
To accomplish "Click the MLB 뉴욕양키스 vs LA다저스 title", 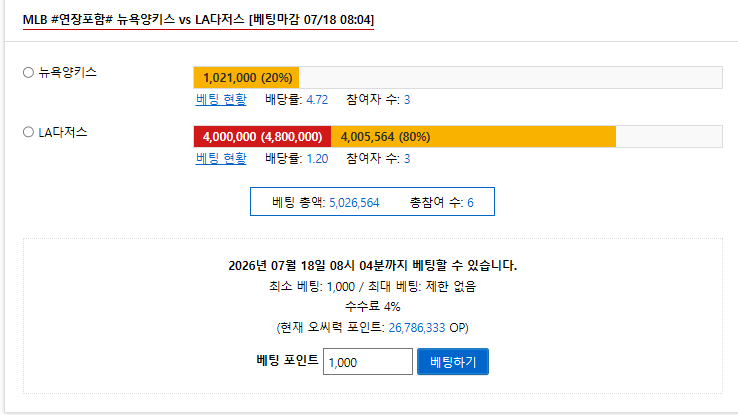I will 198,20.
